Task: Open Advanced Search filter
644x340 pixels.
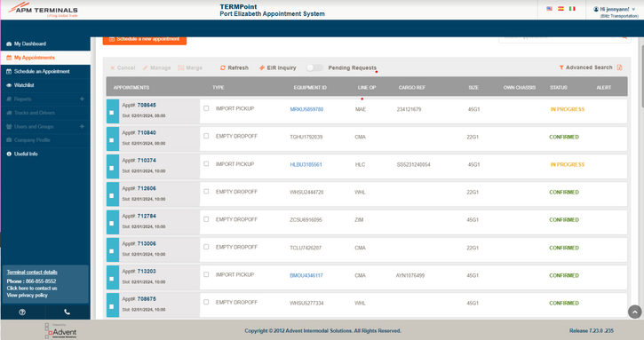Action: [585, 67]
